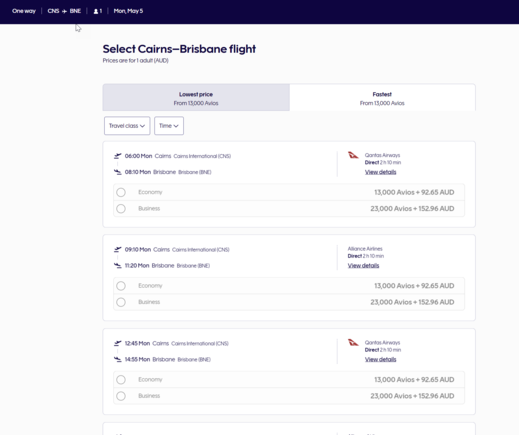Click the departure plane icon beside 09:10 Mon
The image size is (519, 435).
(x=118, y=249)
